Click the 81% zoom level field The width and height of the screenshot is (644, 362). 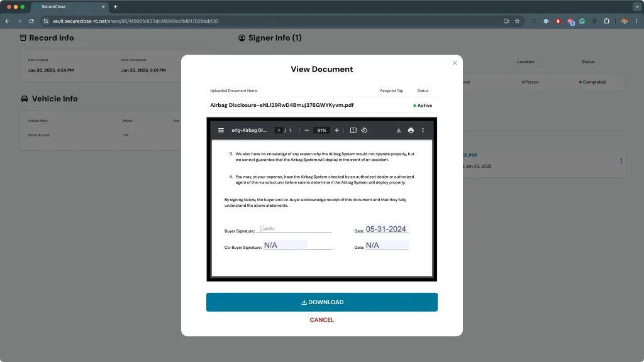321,130
